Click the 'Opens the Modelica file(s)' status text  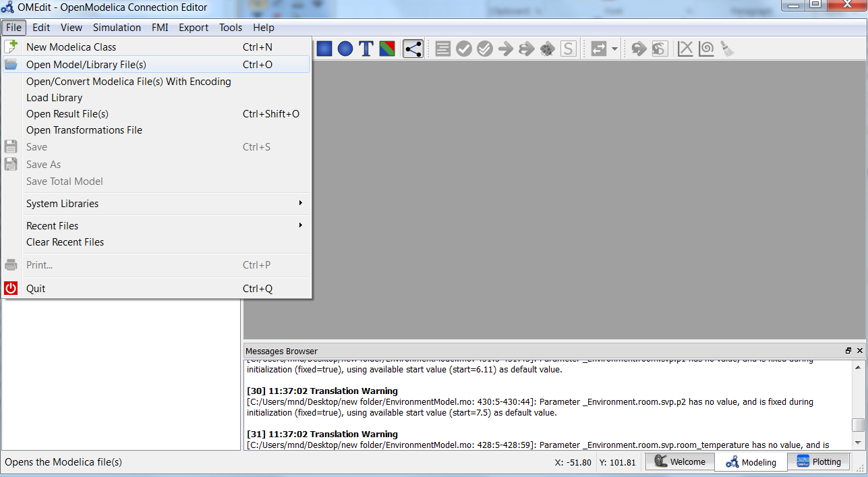[63, 462]
